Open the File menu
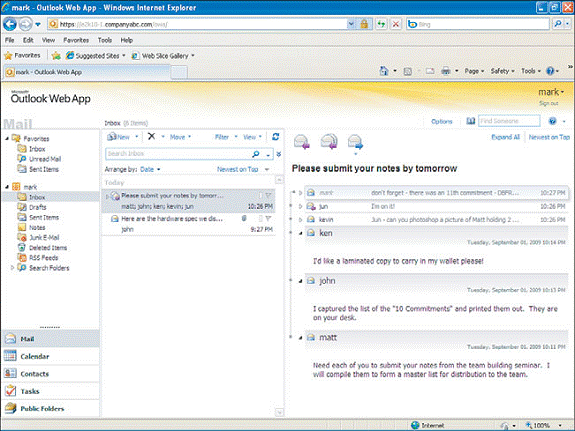 [10, 40]
